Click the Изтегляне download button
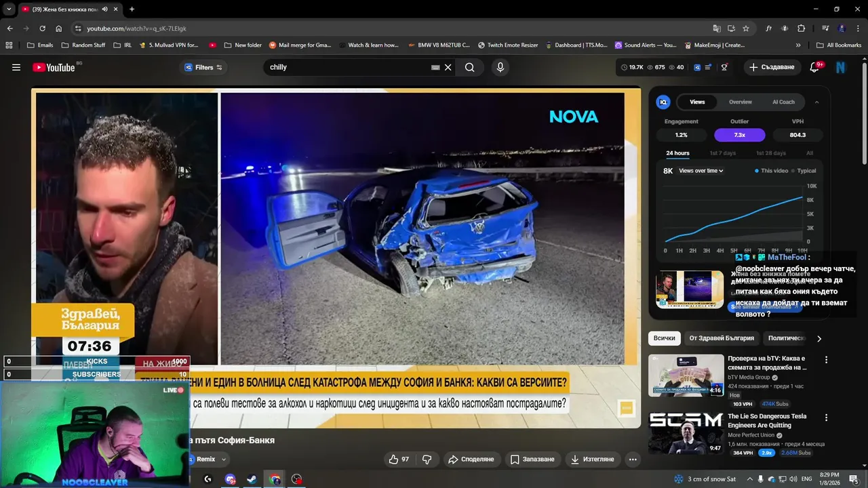This screenshot has width=868, height=488. click(x=593, y=459)
